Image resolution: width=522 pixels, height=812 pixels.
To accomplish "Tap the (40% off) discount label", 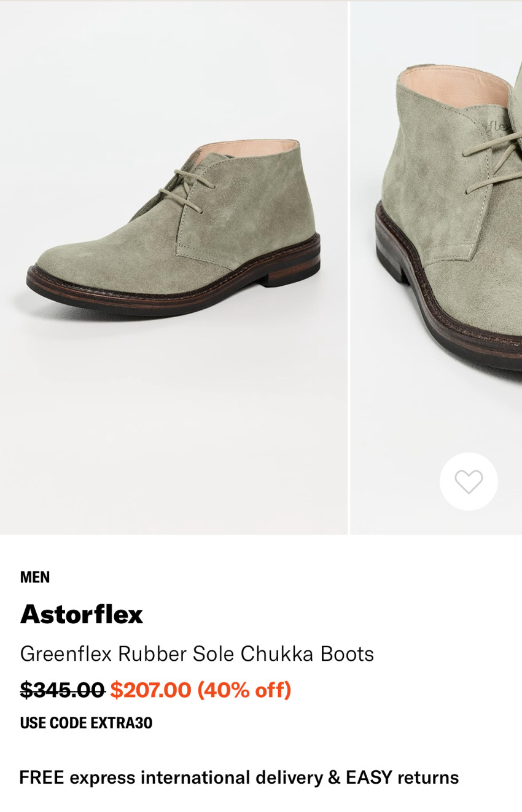I will pos(244,690).
